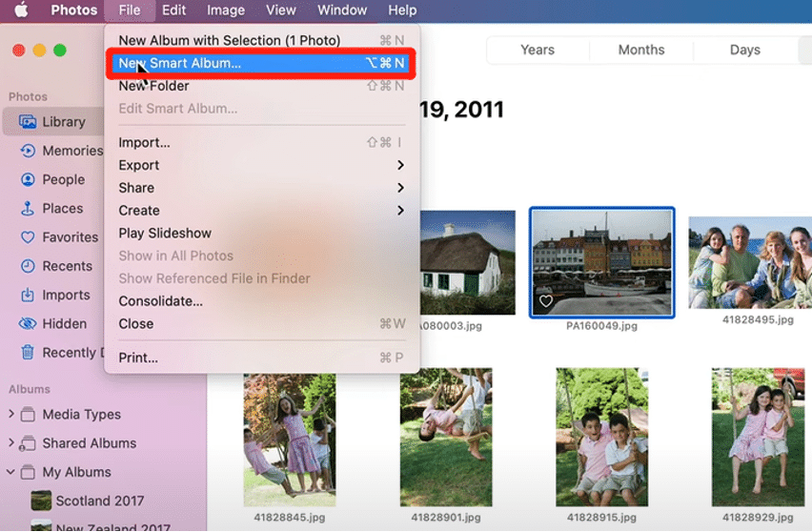
Task: Collapse the My Albums folder
Action: [10, 472]
